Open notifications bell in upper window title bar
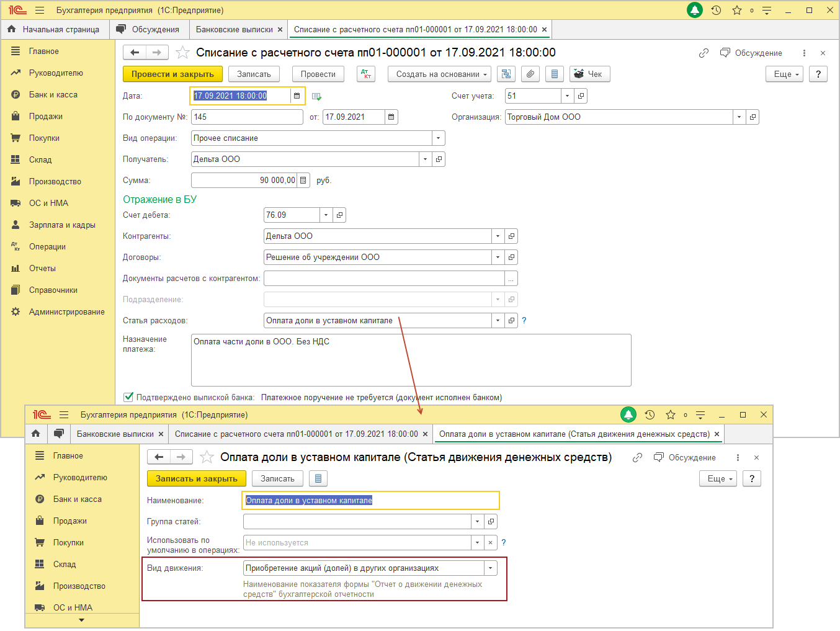Screen dimensions: 840x631 (695, 10)
